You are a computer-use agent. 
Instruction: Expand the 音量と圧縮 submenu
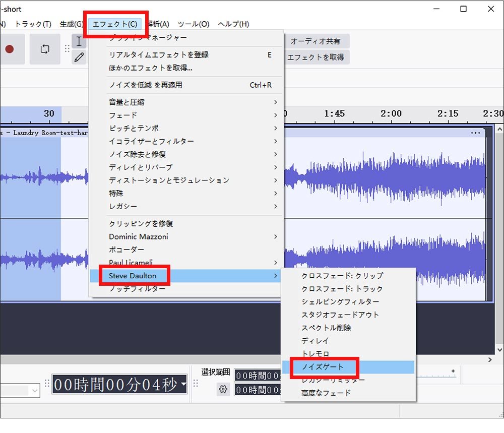point(126,101)
